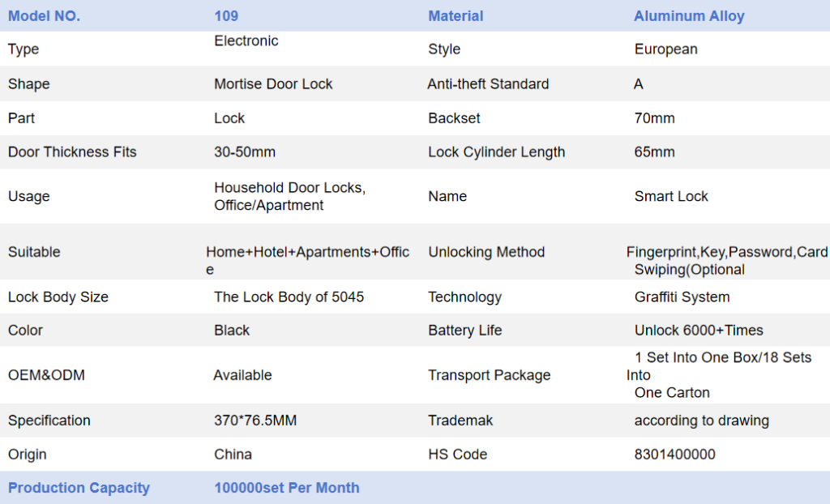Click the 'Lock Cylinder Length' label
Image resolution: width=830 pixels, height=504 pixels.
496,152
